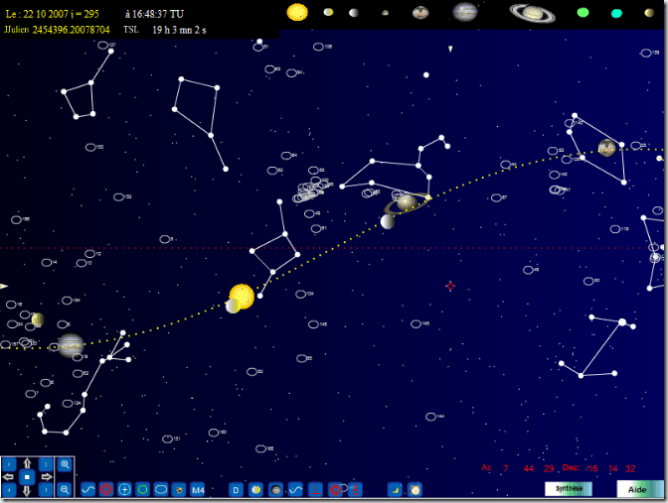Image resolution: width=668 pixels, height=503 pixels.
Task: Open the Aide help button
Action: pos(637,489)
